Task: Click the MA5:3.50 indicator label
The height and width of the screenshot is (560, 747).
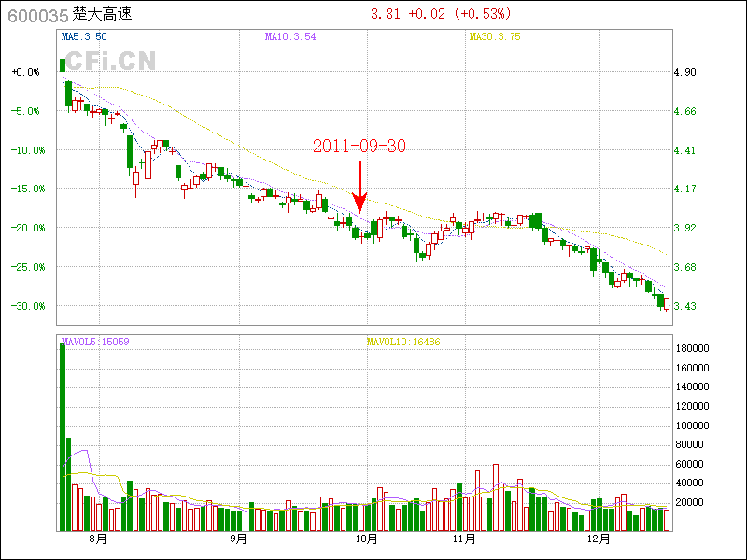Action: tap(84, 36)
